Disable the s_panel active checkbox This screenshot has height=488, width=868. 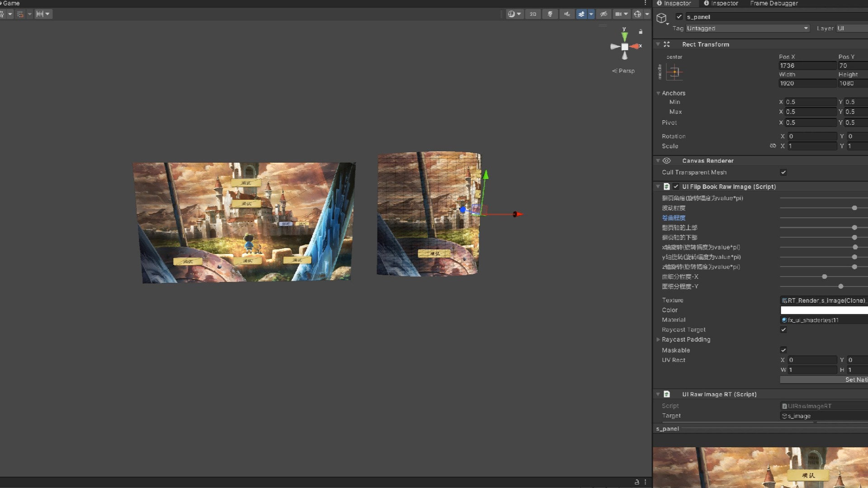679,17
